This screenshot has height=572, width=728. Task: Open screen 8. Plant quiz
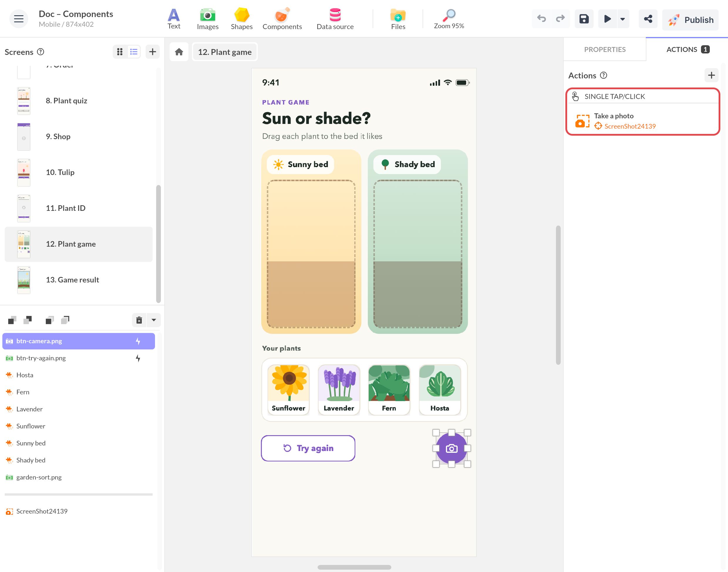click(x=79, y=101)
